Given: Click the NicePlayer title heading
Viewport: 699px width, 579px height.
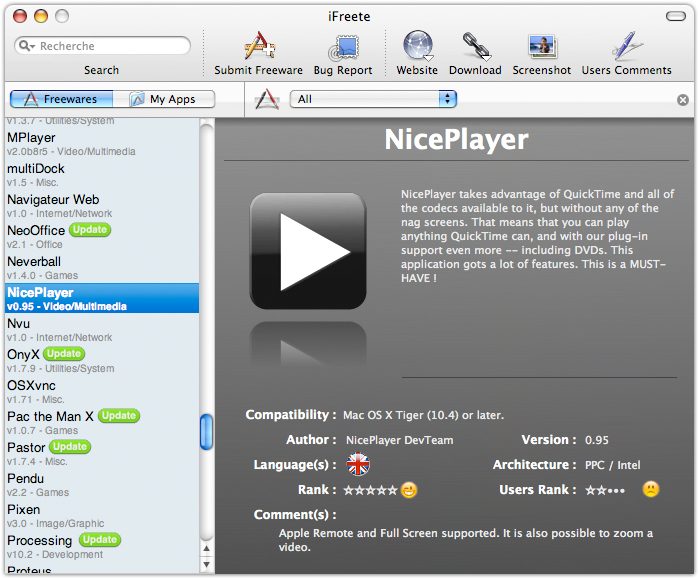Looking at the screenshot, I should coord(456,140).
